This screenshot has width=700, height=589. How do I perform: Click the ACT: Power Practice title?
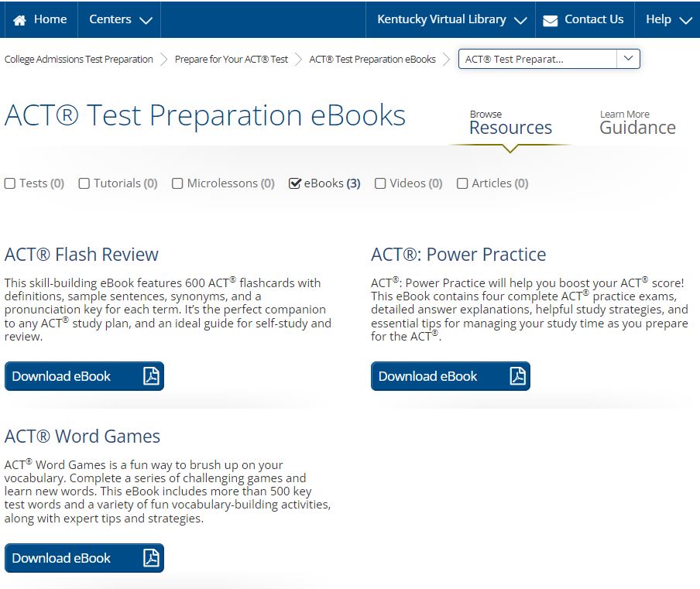tap(458, 255)
